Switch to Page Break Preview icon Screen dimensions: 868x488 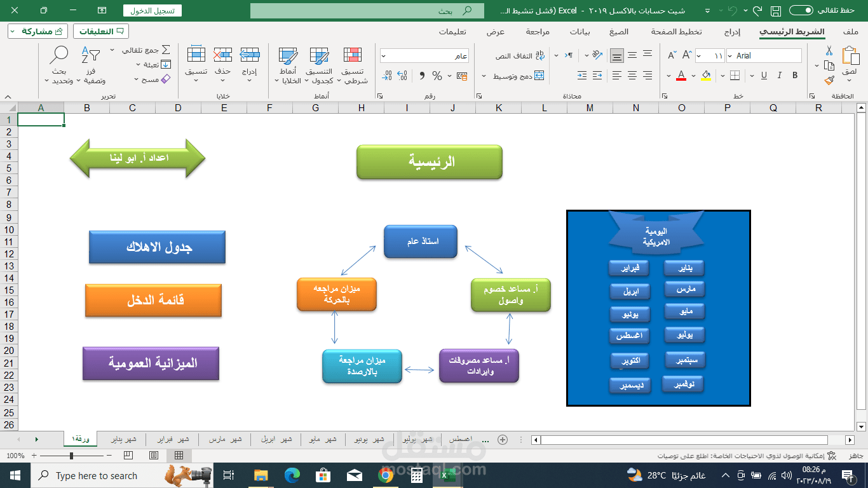pyautogui.click(x=128, y=456)
